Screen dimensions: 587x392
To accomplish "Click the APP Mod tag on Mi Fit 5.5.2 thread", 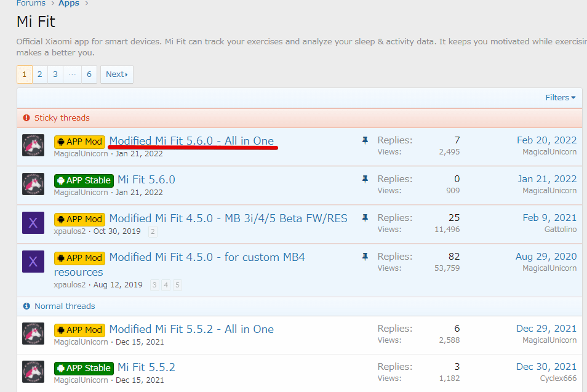I will 79,330.
